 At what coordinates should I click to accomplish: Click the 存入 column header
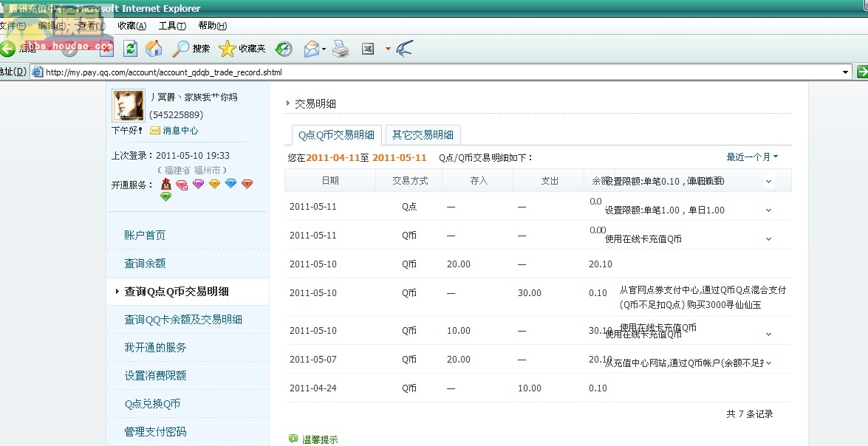pyautogui.click(x=479, y=181)
